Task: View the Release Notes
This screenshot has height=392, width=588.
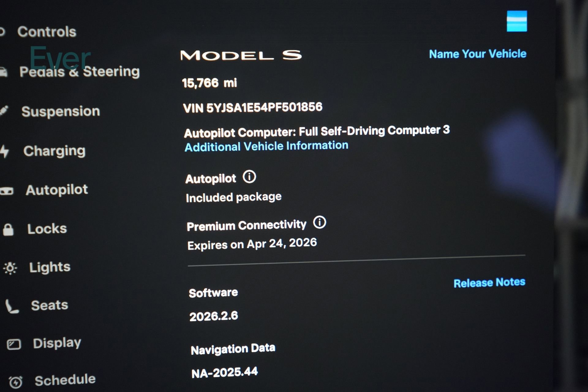Action: point(489,282)
